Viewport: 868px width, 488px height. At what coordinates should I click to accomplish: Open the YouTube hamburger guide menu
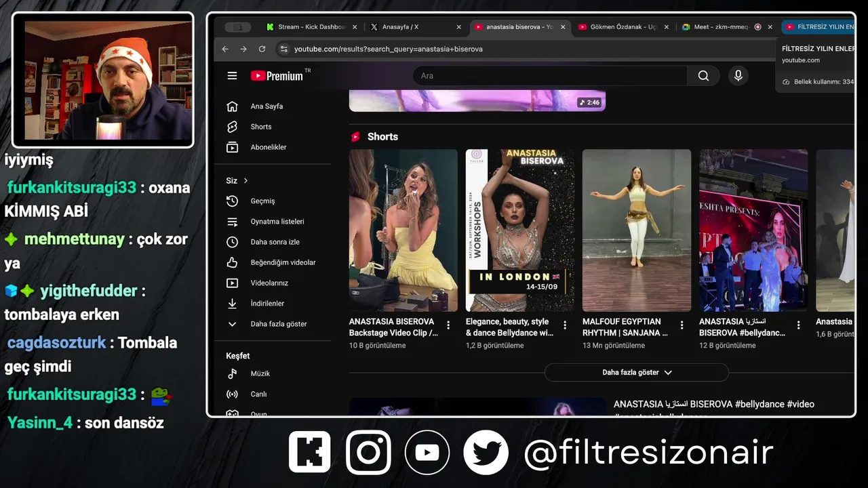(x=232, y=76)
